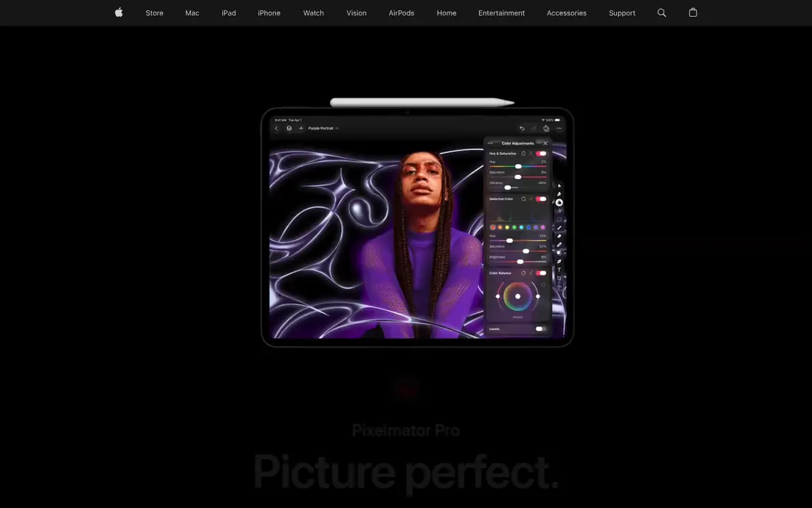This screenshot has height=508, width=812.
Task: Enable the Levels switch
Action: tap(540, 329)
